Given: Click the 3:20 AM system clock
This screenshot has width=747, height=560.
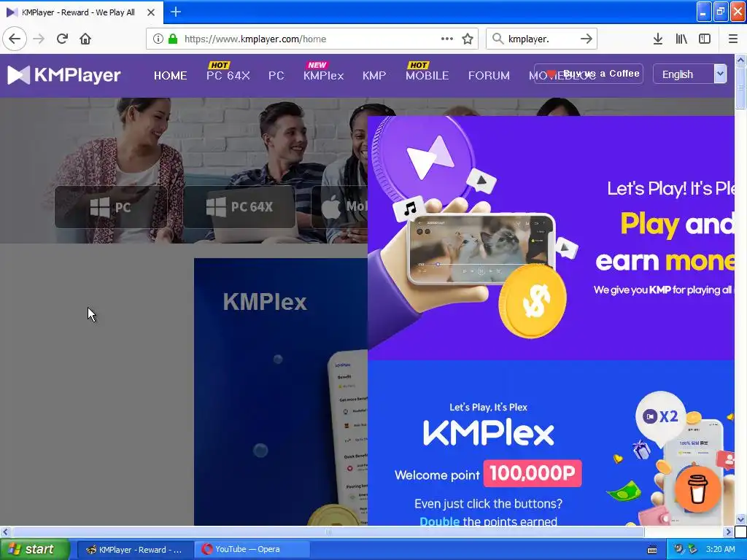Looking at the screenshot, I should [x=720, y=550].
